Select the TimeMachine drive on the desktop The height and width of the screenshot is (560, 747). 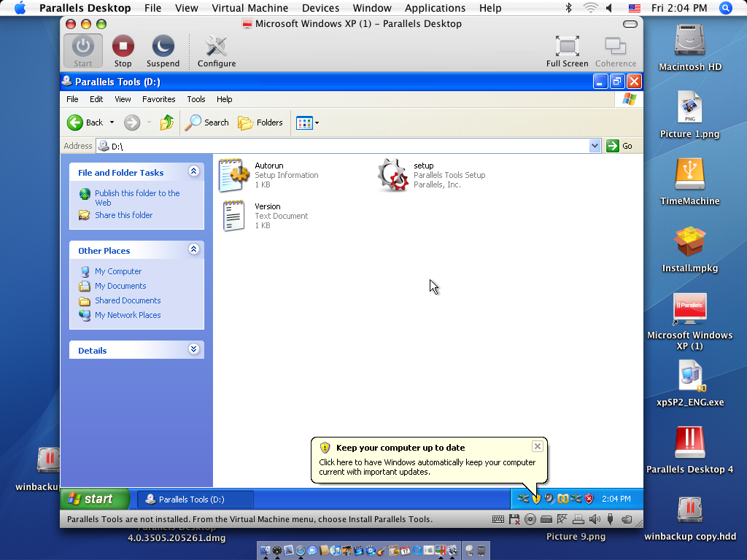(690, 182)
